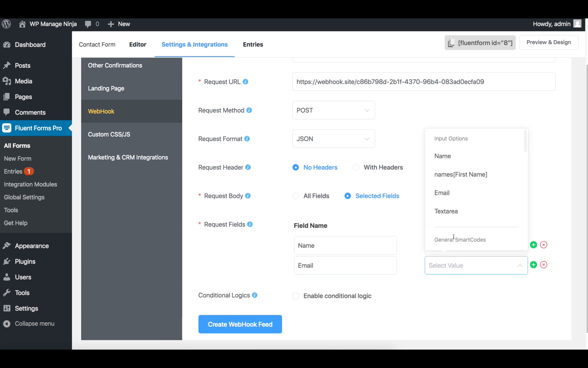
Task: Click the Collapse menu arrow icon
Action: point(7,324)
